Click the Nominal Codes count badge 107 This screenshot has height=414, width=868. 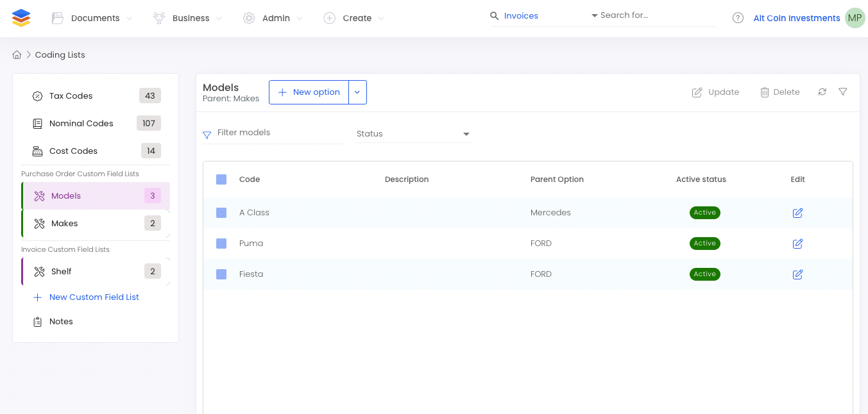tap(149, 124)
